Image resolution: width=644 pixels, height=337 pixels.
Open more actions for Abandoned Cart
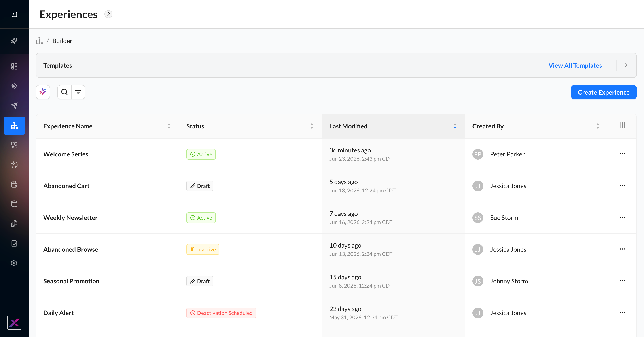coord(623,186)
